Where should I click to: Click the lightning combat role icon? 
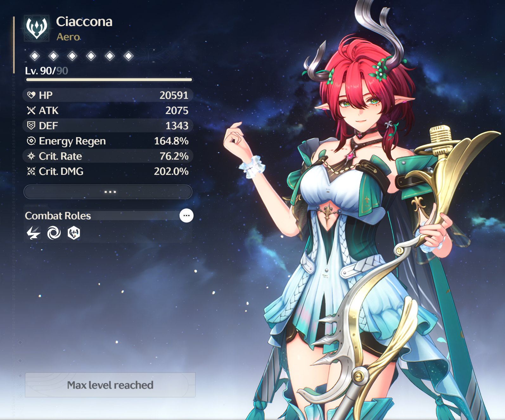tap(33, 233)
